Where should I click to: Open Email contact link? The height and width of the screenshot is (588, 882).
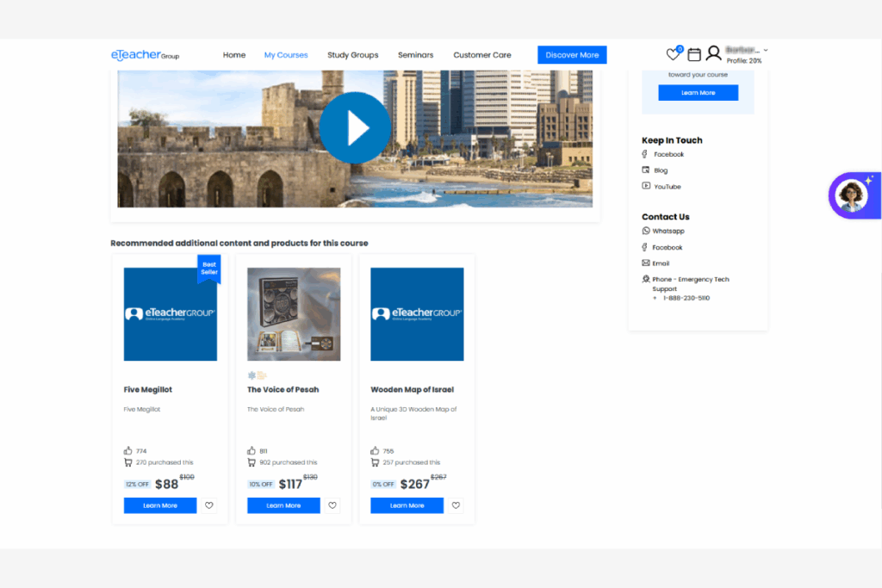[661, 263]
